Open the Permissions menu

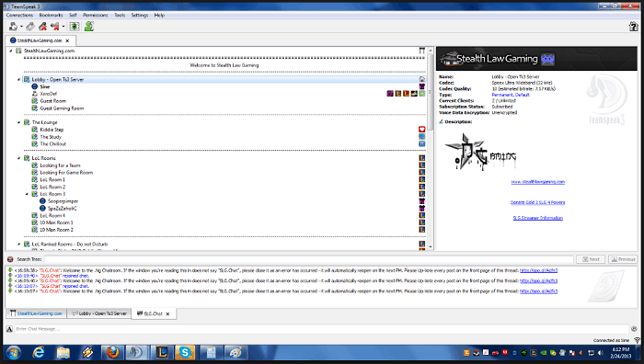tap(96, 16)
